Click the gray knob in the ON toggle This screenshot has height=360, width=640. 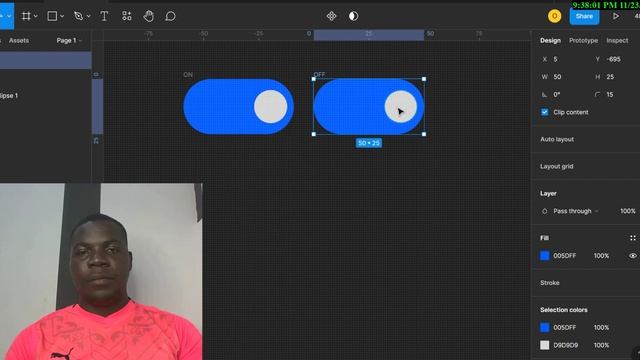click(x=271, y=107)
